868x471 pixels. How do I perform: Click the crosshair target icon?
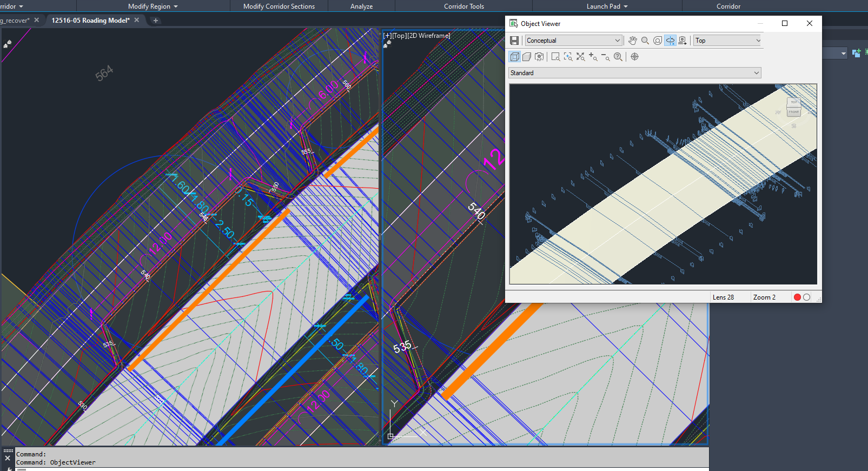(634, 57)
